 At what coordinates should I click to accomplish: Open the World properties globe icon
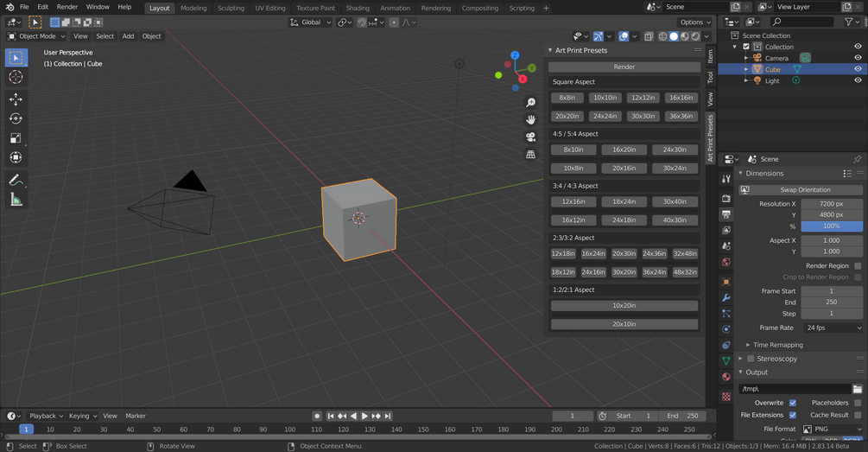[x=726, y=262]
